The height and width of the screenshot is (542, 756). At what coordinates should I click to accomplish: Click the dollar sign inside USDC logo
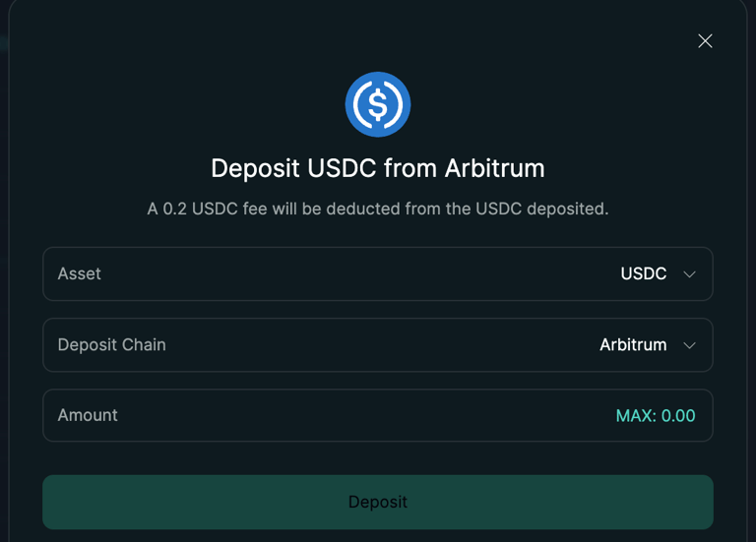[378, 104]
